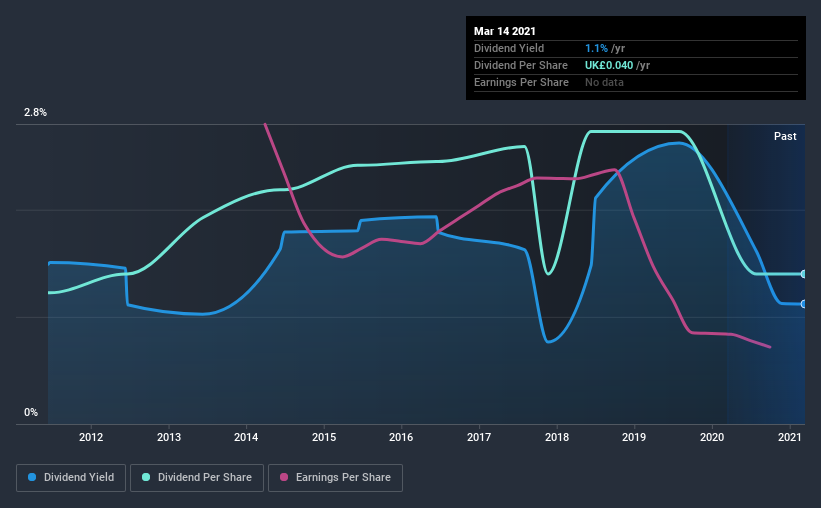The width and height of the screenshot is (821, 508).
Task: Toggle the Earnings Per Share legend button
Action: coord(335,478)
